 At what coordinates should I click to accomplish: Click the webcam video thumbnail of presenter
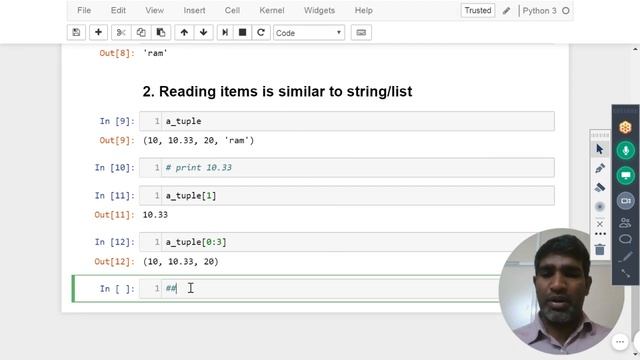[x=562, y=291]
